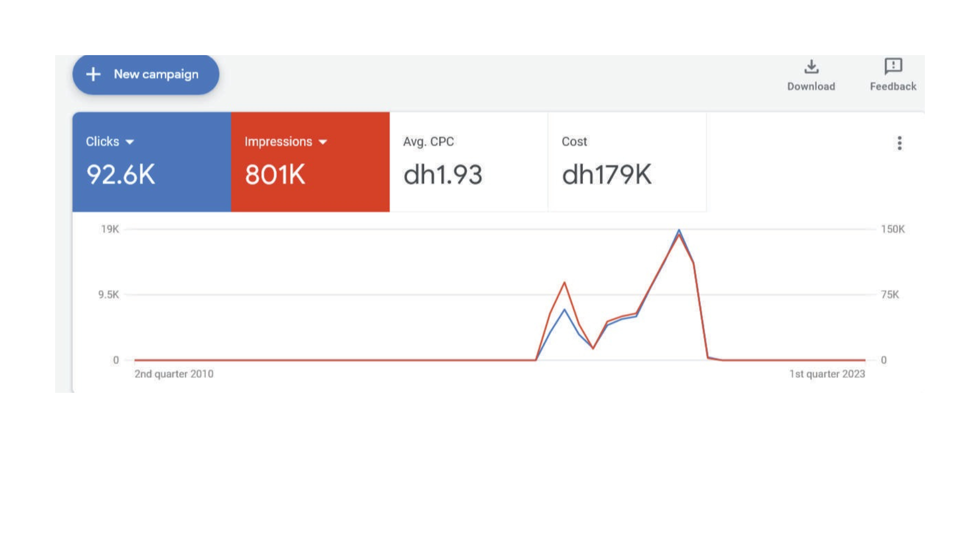Select the Avg. CPC metric card
The image size is (980, 551).
pyautogui.click(x=468, y=162)
